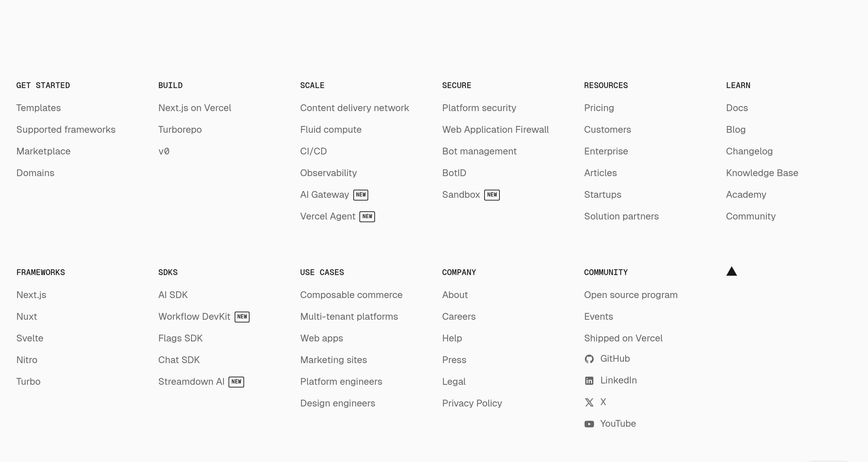Click Shipped on Vercel in Community
Screen dimensions: 868x462
tap(623, 338)
